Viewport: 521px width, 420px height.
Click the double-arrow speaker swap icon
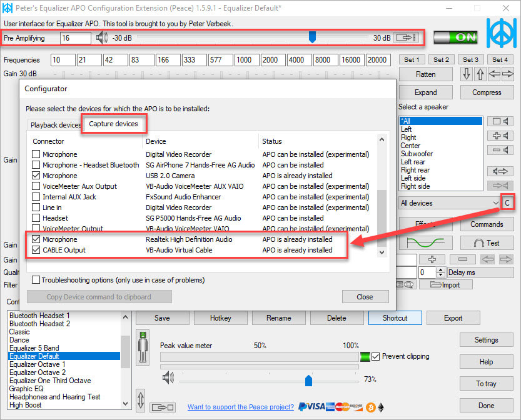click(500, 171)
